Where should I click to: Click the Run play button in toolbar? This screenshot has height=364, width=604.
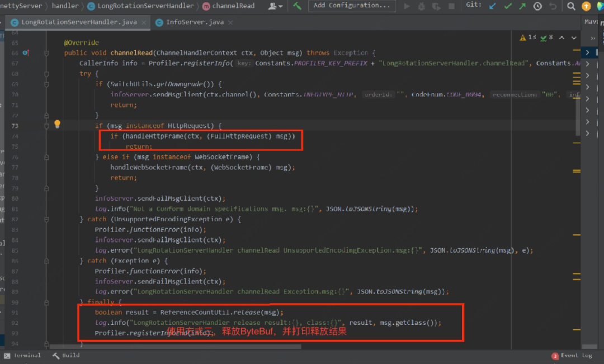(x=407, y=6)
